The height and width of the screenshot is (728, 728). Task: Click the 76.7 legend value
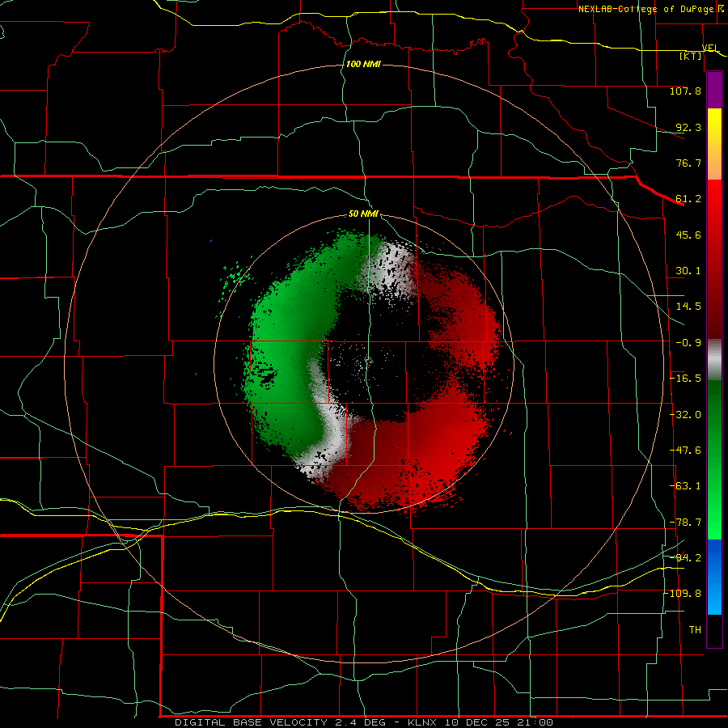(x=688, y=163)
